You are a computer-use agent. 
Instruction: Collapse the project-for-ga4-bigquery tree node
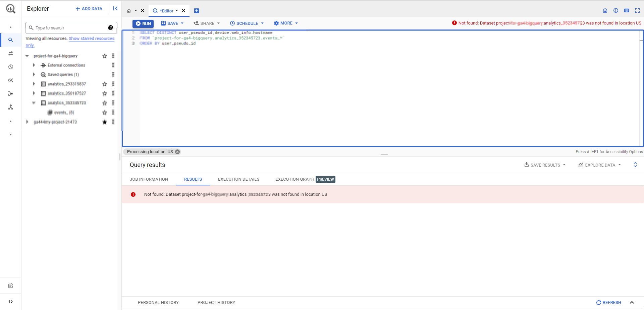(27, 56)
